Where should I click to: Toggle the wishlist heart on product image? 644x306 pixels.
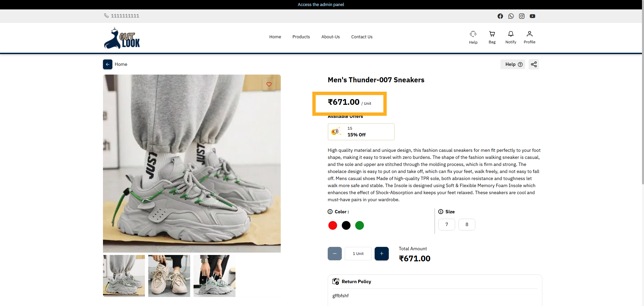pos(269,84)
